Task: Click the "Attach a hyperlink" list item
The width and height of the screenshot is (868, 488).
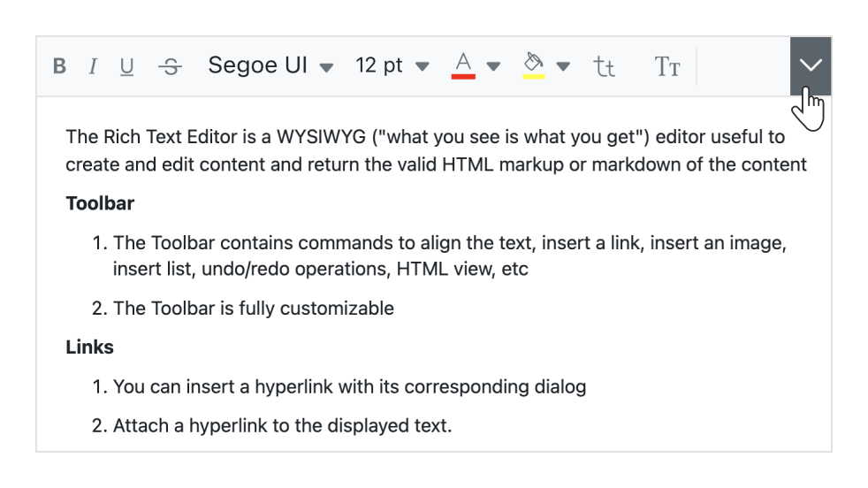Action: pos(282,425)
